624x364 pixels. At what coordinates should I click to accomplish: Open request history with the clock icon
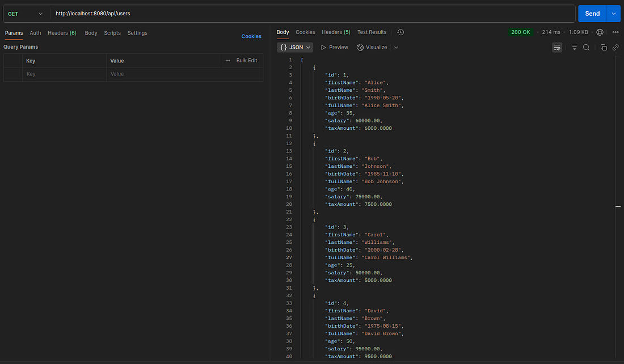pyautogui.click(x=400, y=32)
